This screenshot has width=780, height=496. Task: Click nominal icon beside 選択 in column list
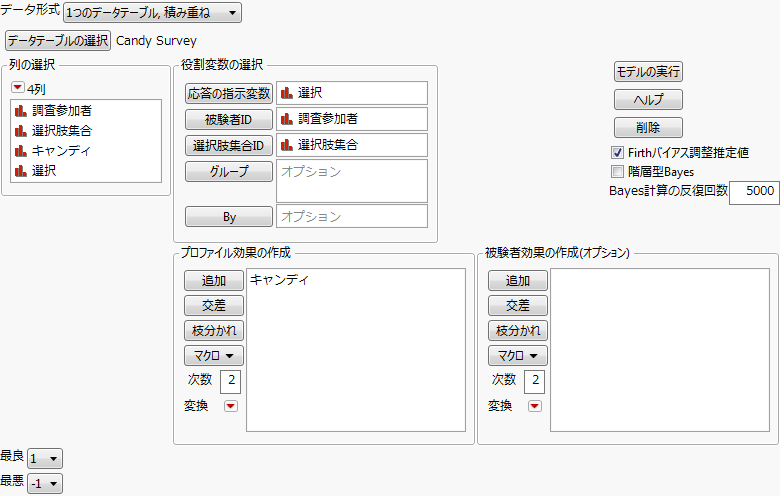click(20, 171)
